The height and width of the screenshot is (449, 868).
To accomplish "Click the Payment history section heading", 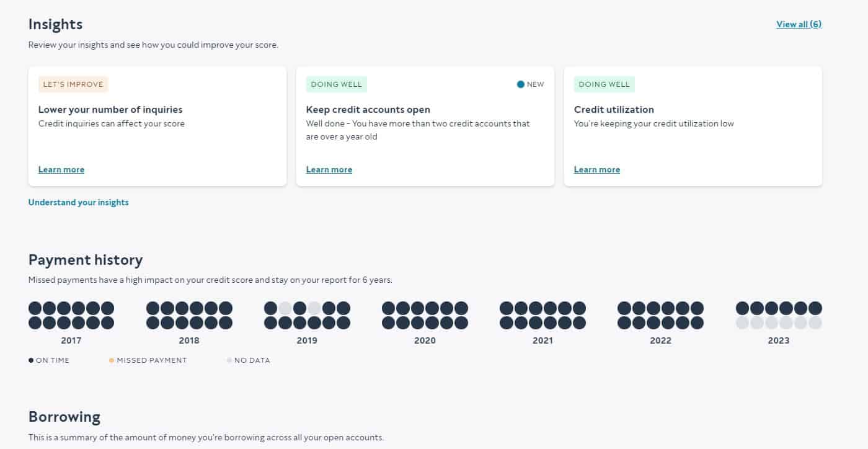I will pos(86,259).
